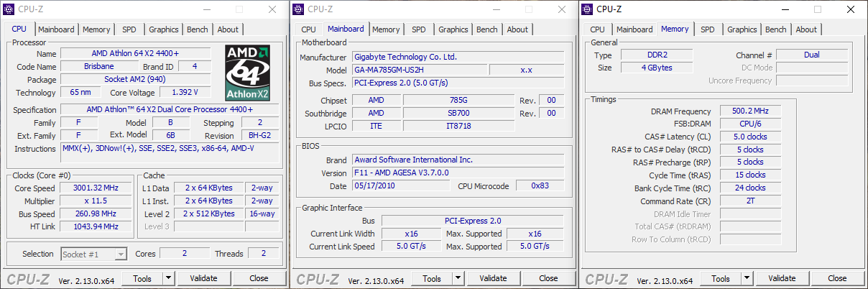Screen dimensions: 868x289
Task: Click the Tools button in the left window
Action: coord(142,278)
